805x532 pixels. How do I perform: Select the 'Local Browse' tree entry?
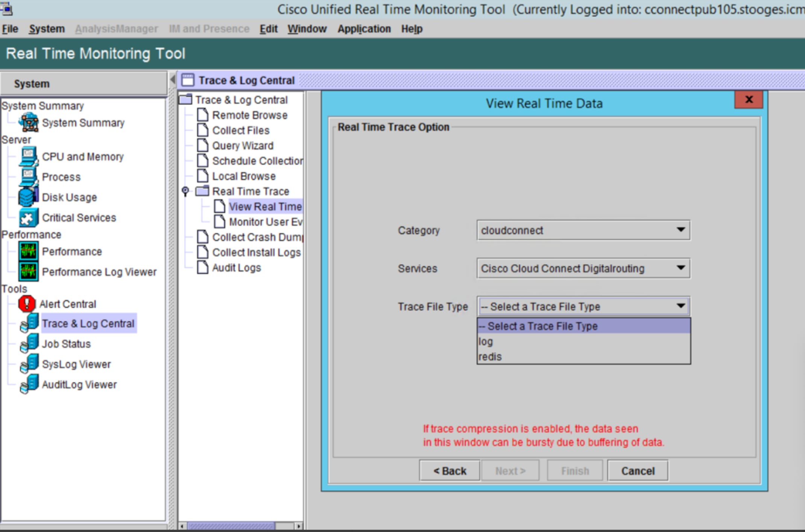[x=244, y=176]
